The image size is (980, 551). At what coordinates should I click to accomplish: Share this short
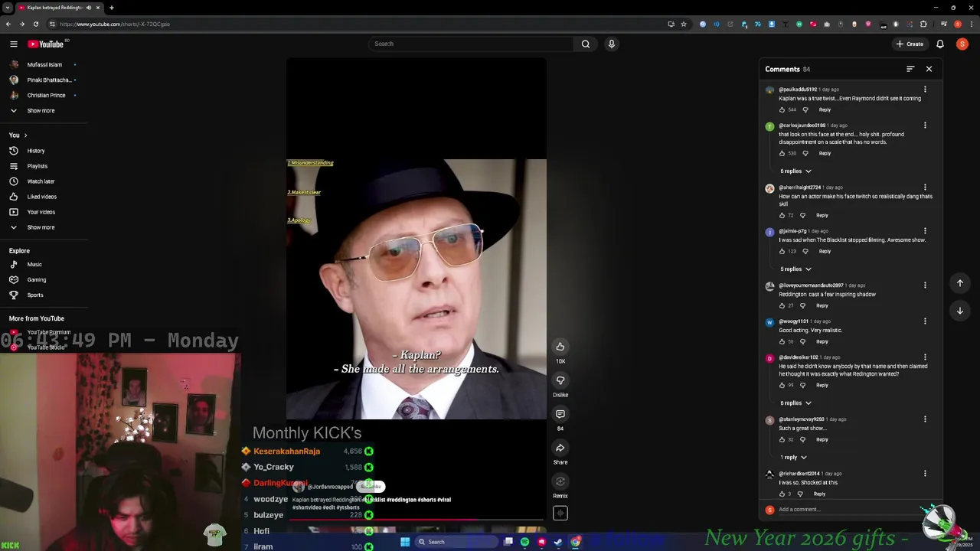pos(560,448)
